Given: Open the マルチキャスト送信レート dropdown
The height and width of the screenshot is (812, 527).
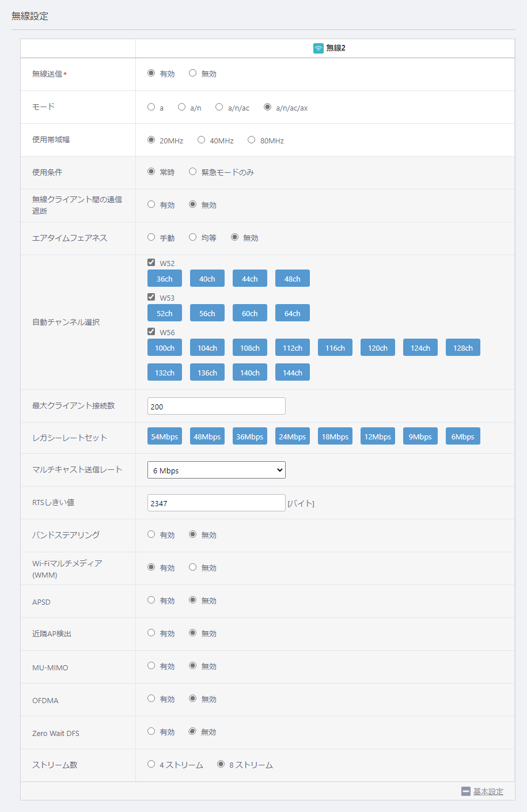Looking at the screenshot, I should (217, 470).
